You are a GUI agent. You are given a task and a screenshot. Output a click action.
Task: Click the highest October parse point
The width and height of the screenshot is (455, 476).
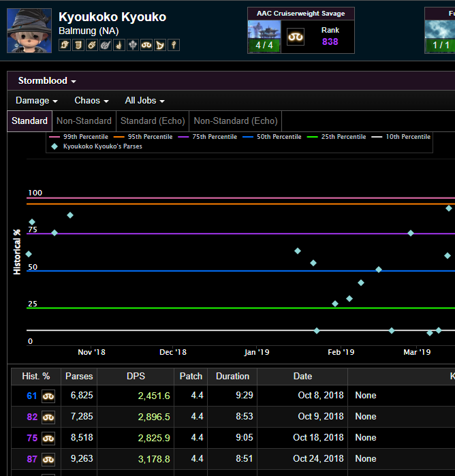[x=70, y=215]
